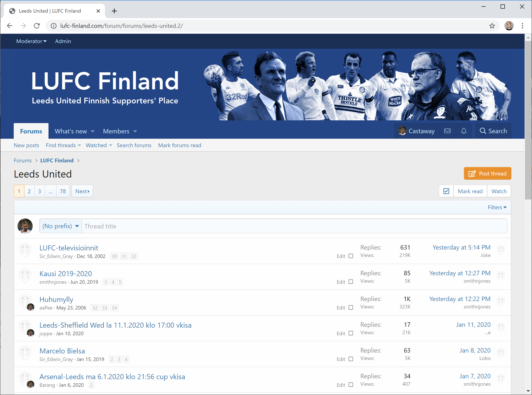This screenshot has width=532, height=395.
Task: Open the Moderator dropdown menu
Action: (31, 41)
